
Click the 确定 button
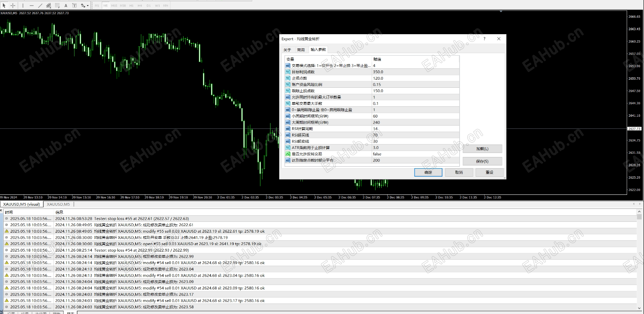[428, 172]
